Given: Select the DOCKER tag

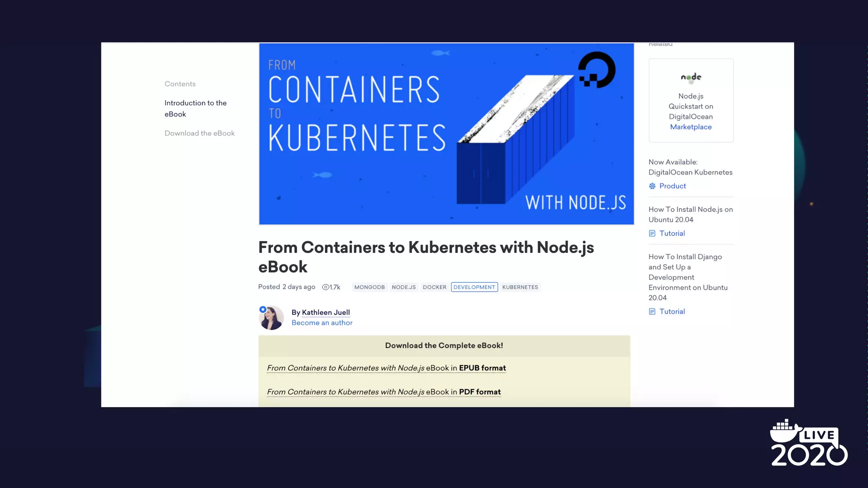Looking at the screenshot, I should pos(434,287).
